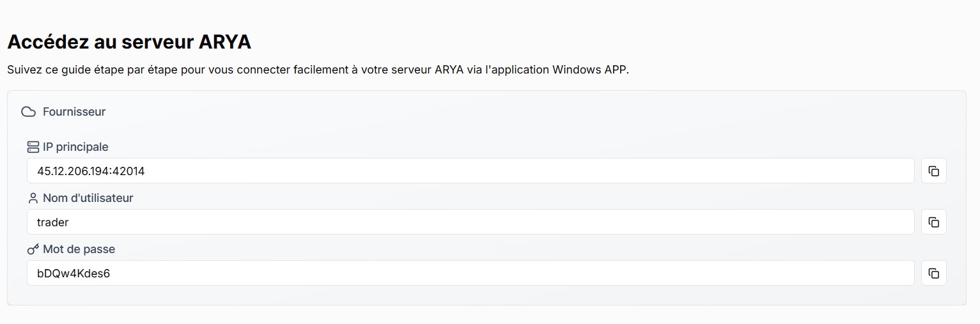Click the IP principale label text
Viewport: 980px width, 324px height.
[75, 147]
